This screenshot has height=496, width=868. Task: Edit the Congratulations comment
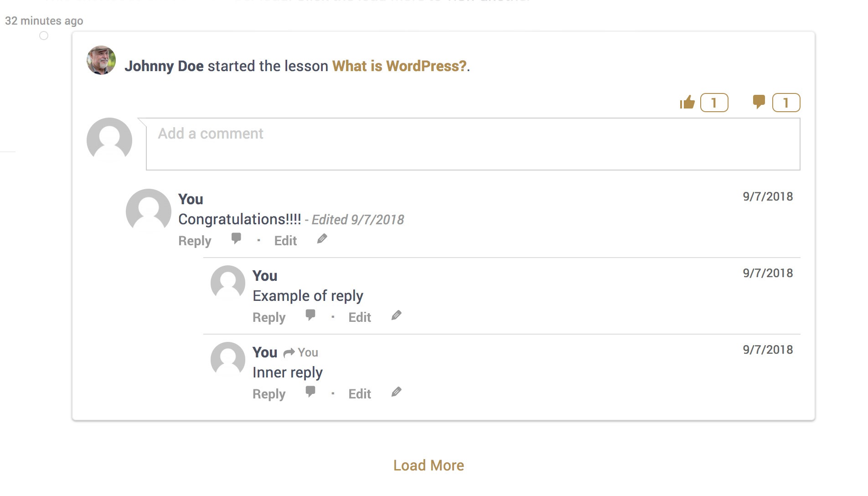click(x=285, y=241)
